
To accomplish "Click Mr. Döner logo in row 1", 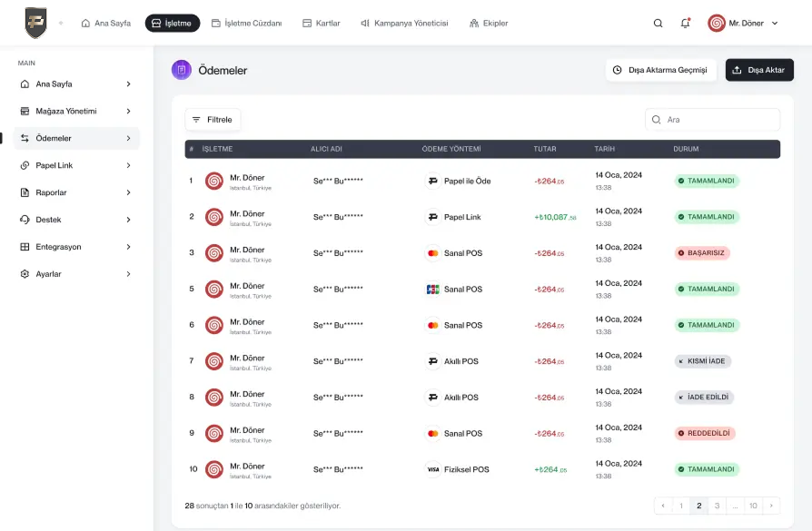I will point(214,181).
